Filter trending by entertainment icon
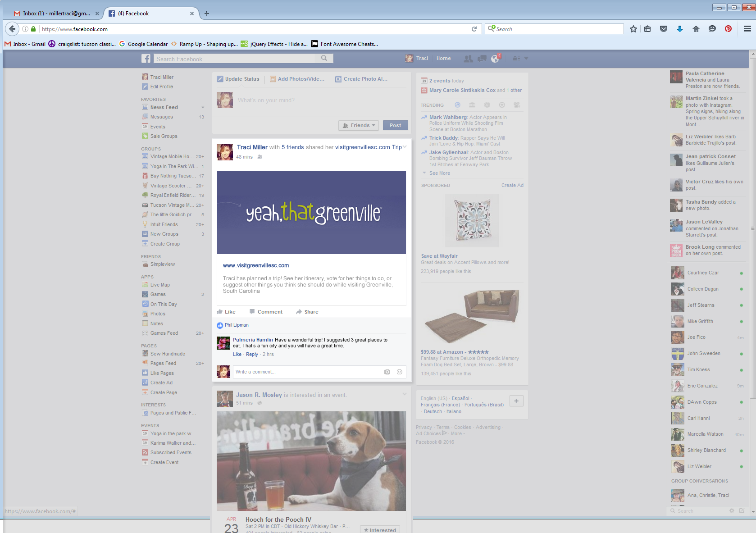 tap(517, 105)
